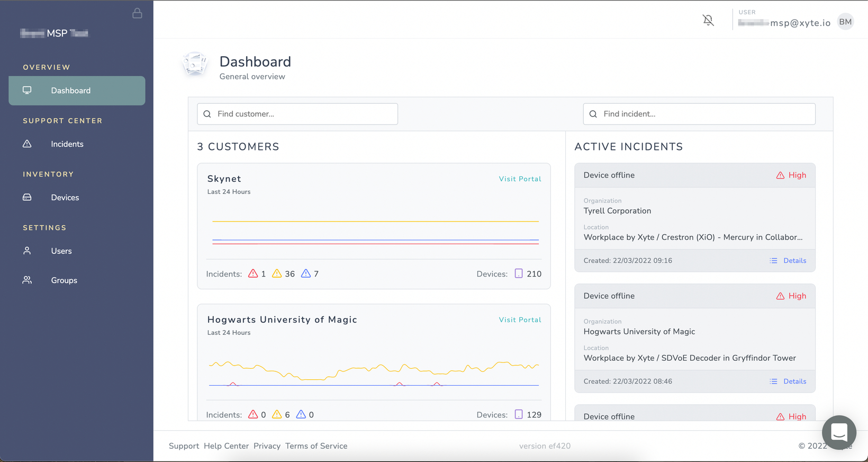The image size is (868, 462).
Task: Click the user email msp@xyte.io
Action: [784, 23]
